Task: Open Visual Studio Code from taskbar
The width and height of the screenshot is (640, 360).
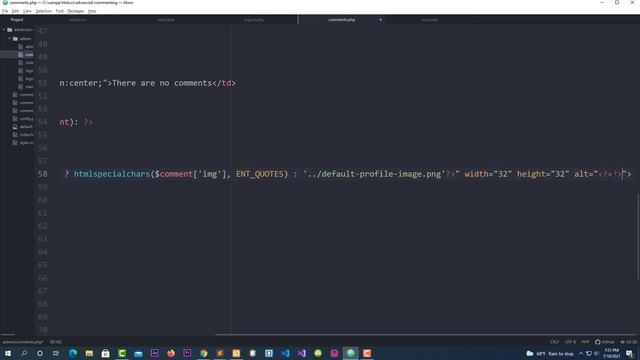Action: point(285,353)
